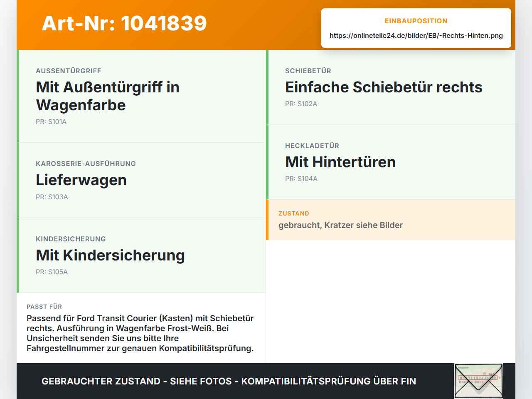The width and height of the screenshot is (532, 399).
Task: Select Einfache Schiebetür rechts card
Action: [391, 87]
